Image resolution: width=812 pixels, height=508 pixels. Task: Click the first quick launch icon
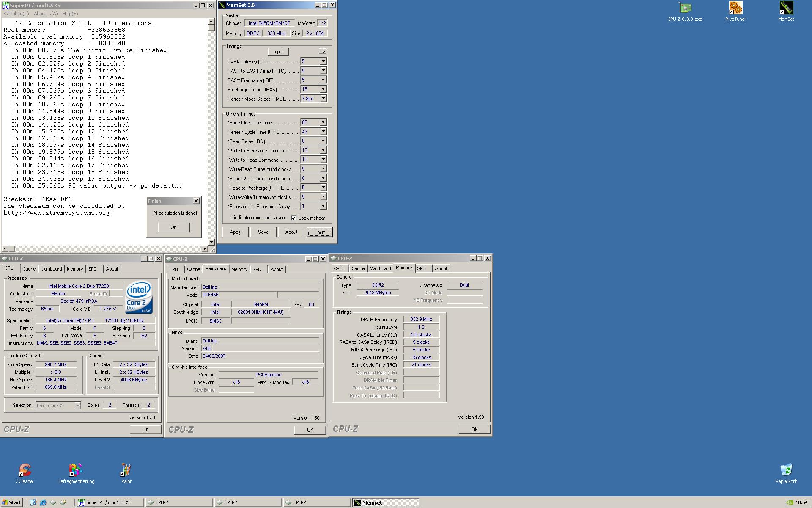[x=33, y=502]
